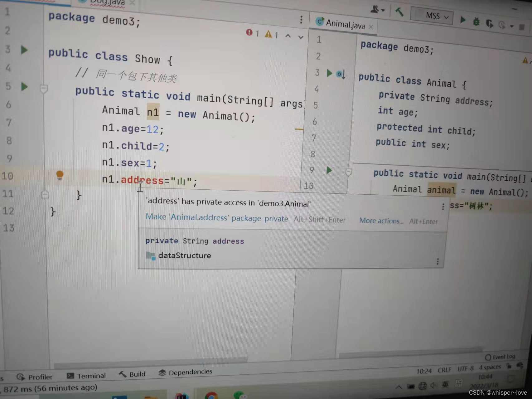Image resolution: width=532 pixels, height=399 pixels.
Task: Click the yellow warning count indicator
Action: click(271, 34)
